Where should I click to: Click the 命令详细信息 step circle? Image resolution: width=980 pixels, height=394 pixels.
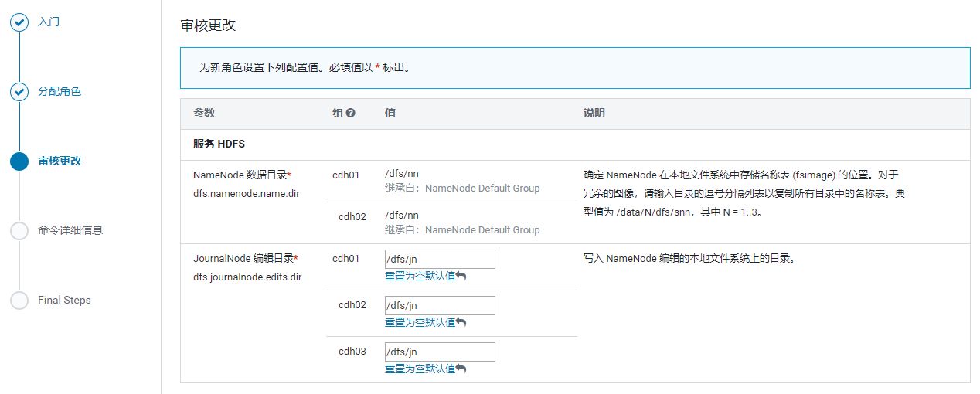point(19,231)
